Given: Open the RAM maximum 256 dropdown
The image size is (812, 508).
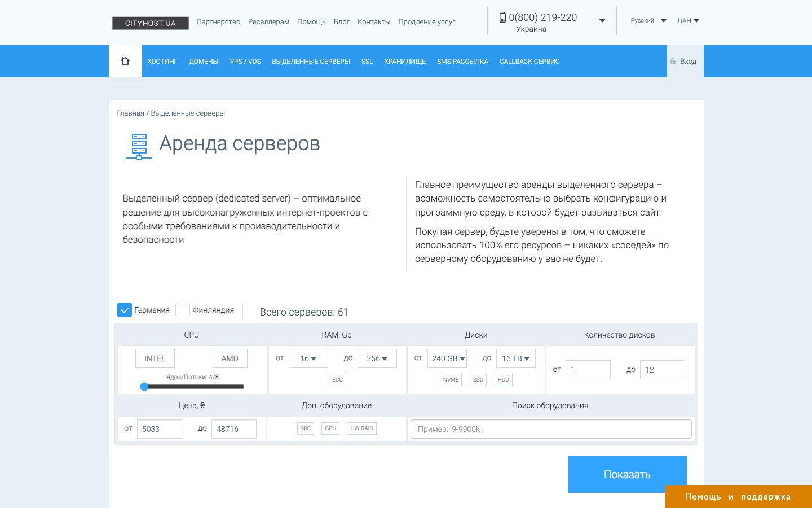Looking at the screenshot, I should (x=377, y=358).
